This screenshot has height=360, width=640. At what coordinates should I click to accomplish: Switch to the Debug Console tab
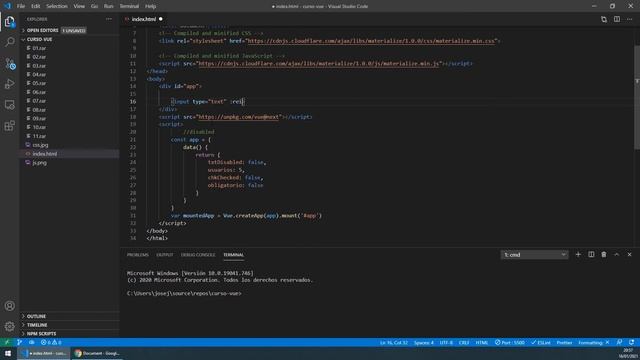pyautogui.click(x=198, y=255)
